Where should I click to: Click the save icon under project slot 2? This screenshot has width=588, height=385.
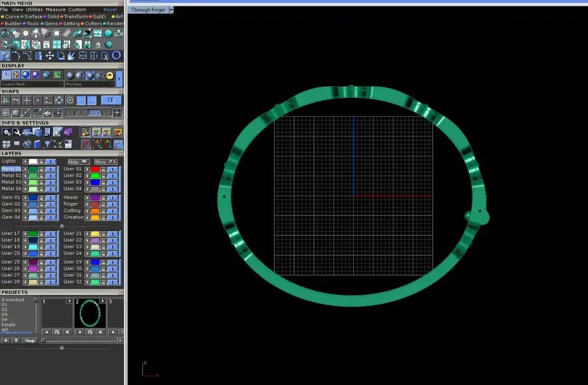90,332
